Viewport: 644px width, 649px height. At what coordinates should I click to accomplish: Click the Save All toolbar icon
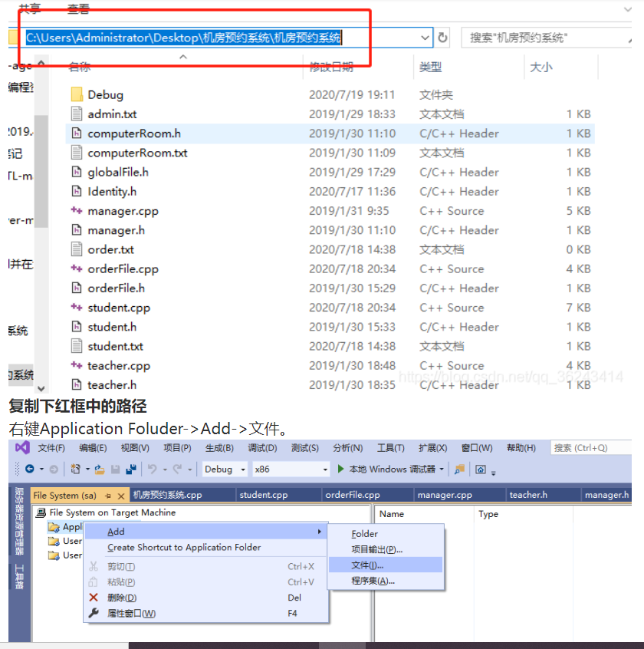coord(133,468)
